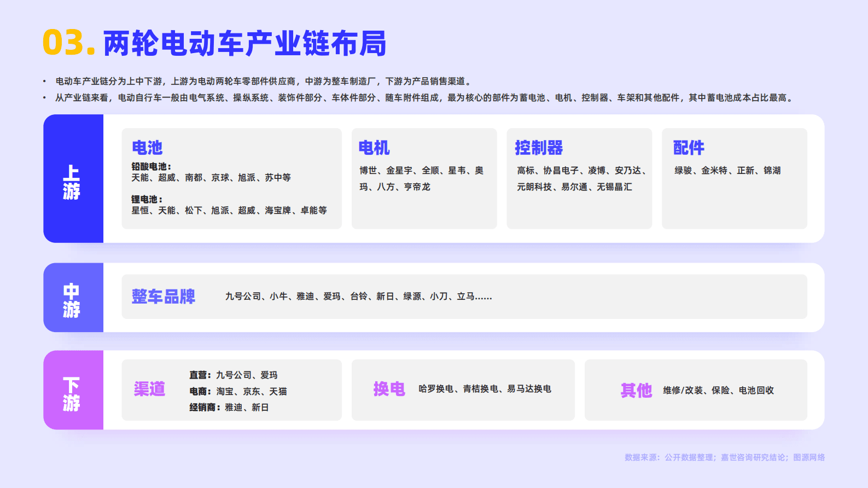
Task: Click the slide title 两轮电动车产业链布局
Action: [x=244, y=44]
